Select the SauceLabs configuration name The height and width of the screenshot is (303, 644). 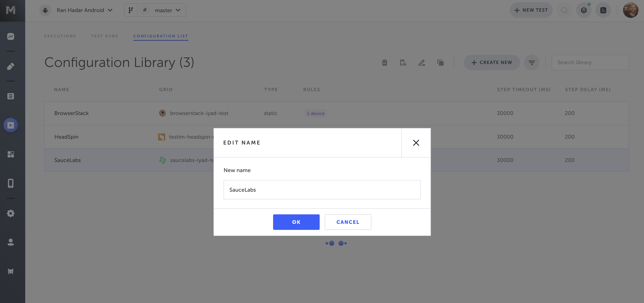pyautogui.click(x=68, y=160)
